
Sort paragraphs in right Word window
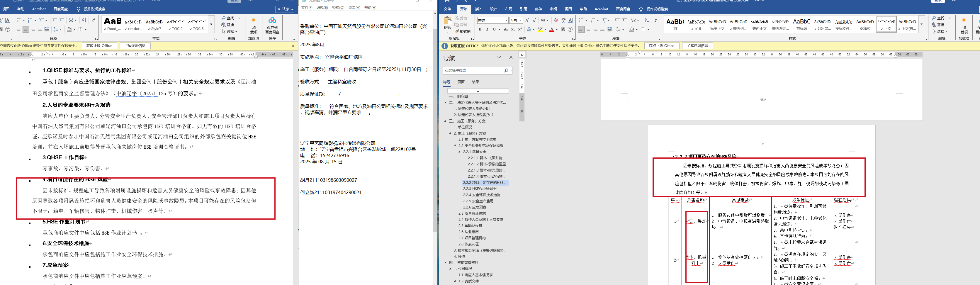(x=647, y=20)
